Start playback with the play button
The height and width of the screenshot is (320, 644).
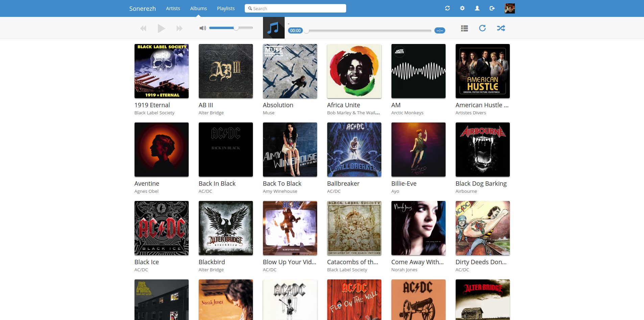click(161, 28)
